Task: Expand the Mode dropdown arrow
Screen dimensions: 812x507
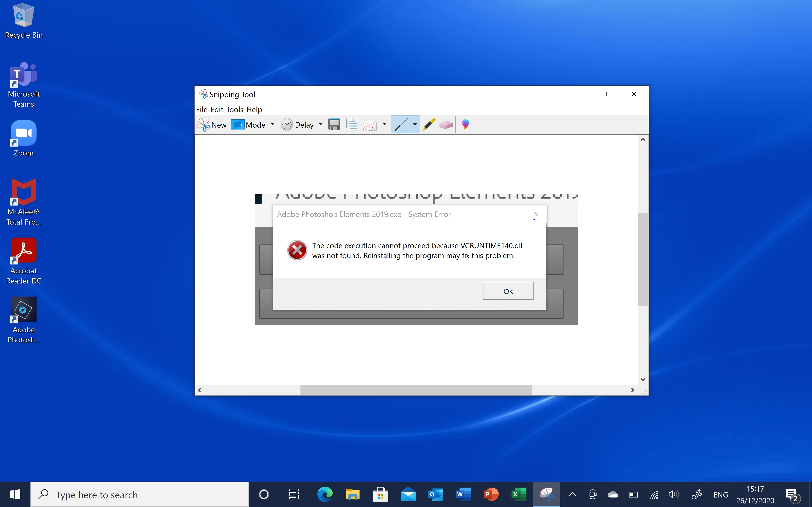Action: pyautogui.click(x=272, y=124)
